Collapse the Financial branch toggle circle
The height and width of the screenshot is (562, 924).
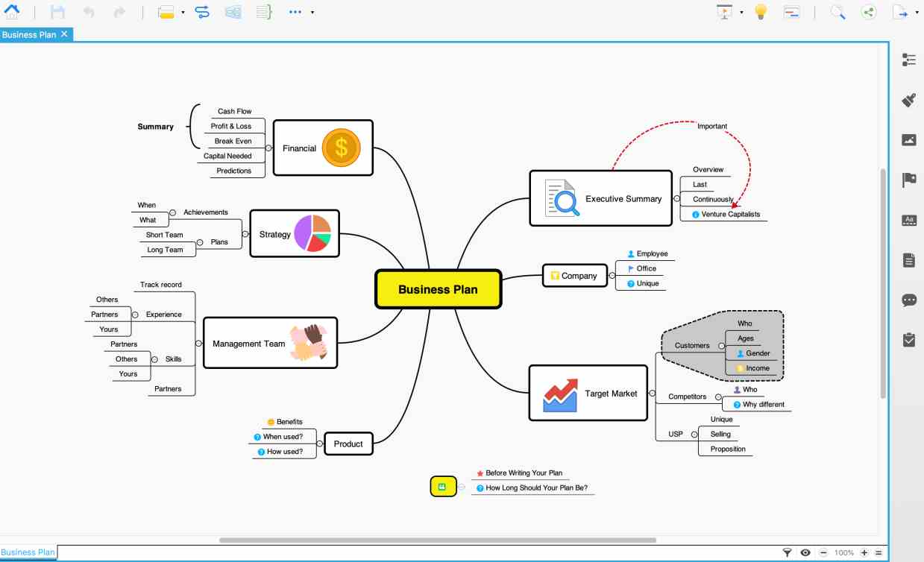click(x=268, y=148)
